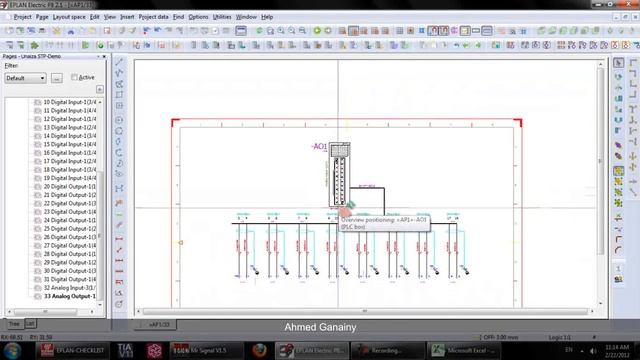Click the gray grid display icon in top toolbar
The image size is (640, 360).
tap(400, 31)
